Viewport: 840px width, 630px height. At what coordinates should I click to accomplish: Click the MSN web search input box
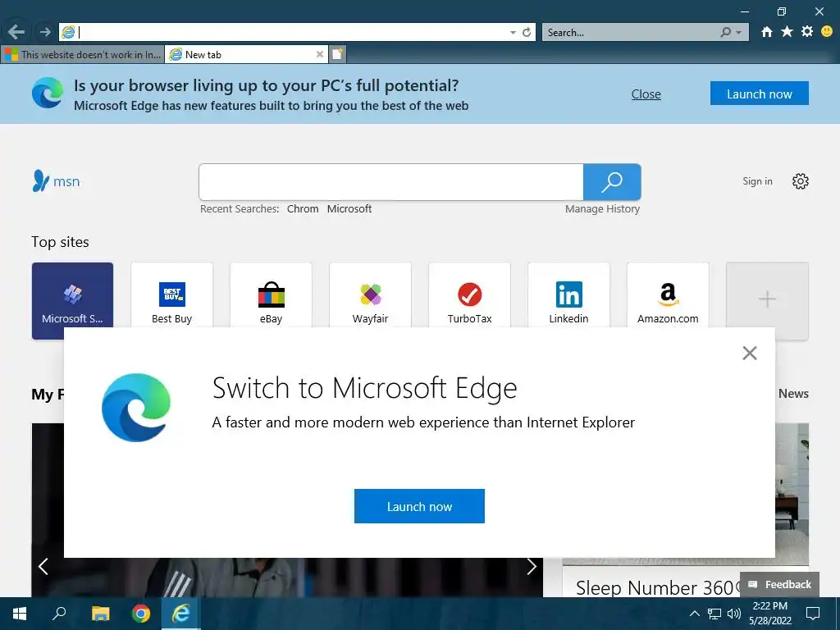[x=391, y=182]
